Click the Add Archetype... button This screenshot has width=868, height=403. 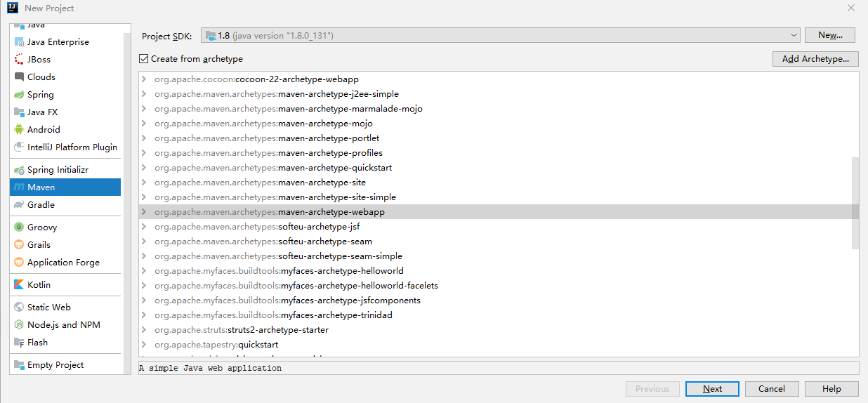pyautogui.click(x=815, y=59)
